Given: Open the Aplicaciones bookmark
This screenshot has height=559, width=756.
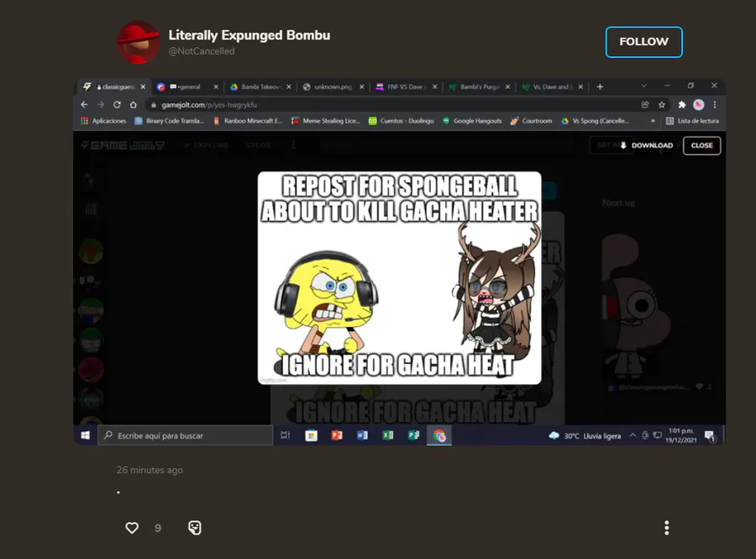Looking at the screenshot, I should coord(103,121).
